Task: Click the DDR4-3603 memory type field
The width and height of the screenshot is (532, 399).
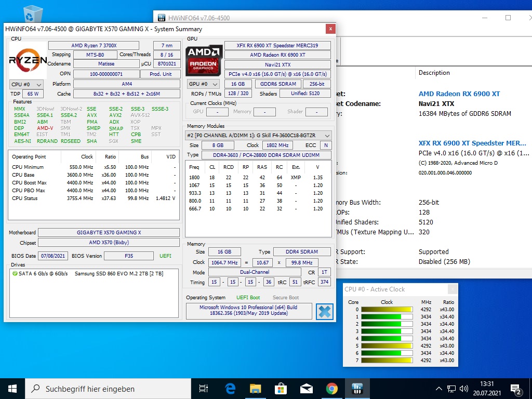Action: tap(267, 155)
